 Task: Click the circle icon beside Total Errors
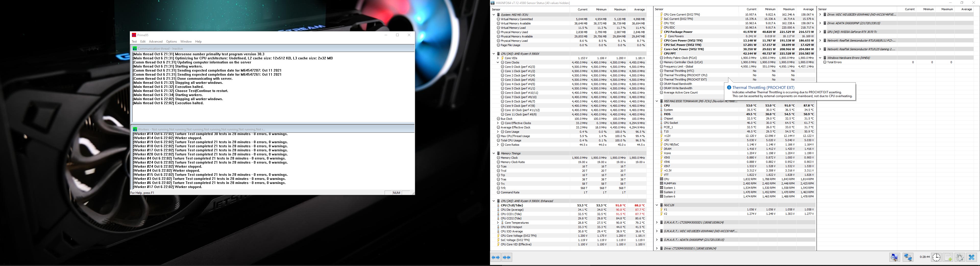click(825, 62)
